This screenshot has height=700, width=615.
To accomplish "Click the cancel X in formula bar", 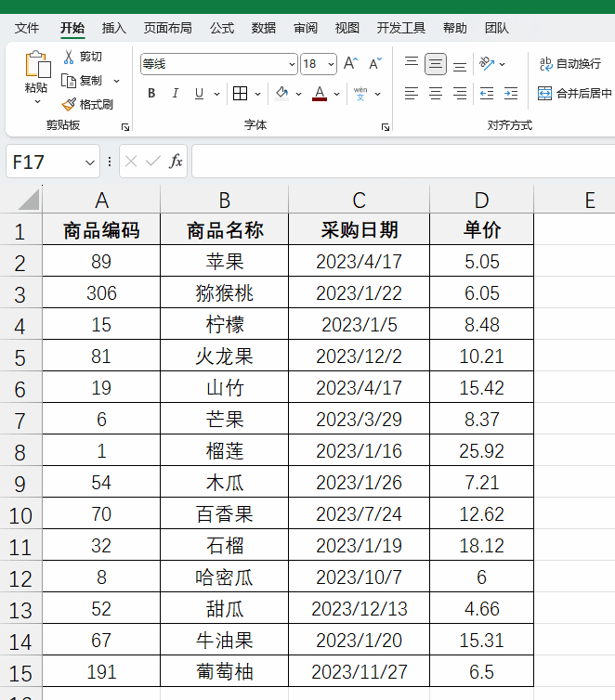I will (131, 162).
